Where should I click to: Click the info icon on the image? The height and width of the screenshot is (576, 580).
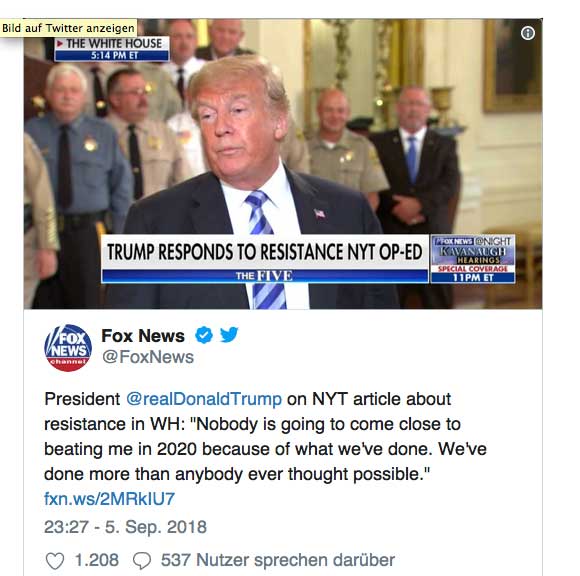[527, 33]
